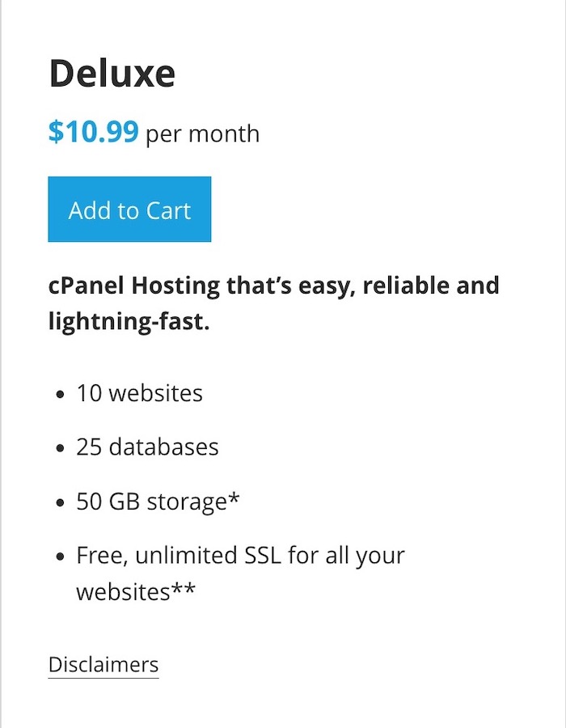The image size is (566, 728).
Task: Select the "25 databases" feature item
Action: (147, 447)
